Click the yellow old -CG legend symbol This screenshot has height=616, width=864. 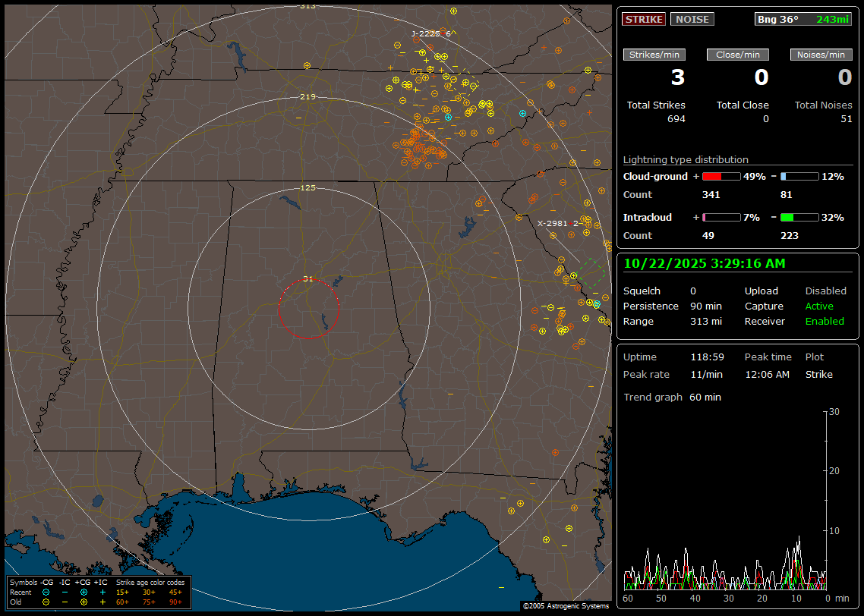46,602
